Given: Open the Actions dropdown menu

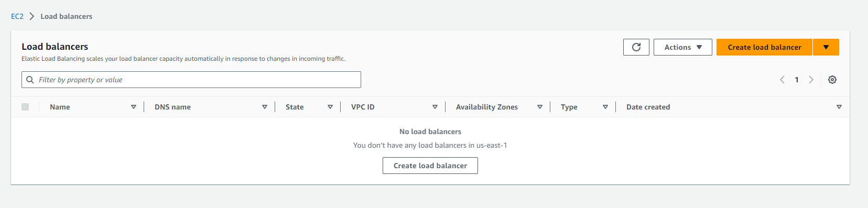Looking at the screenshot, I should (683, 47).
